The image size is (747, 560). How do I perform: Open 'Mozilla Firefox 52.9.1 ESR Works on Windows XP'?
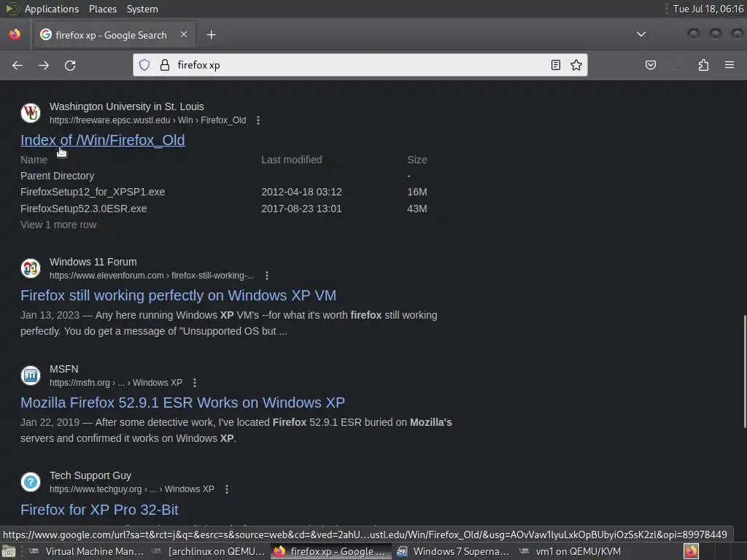point(182,402)
